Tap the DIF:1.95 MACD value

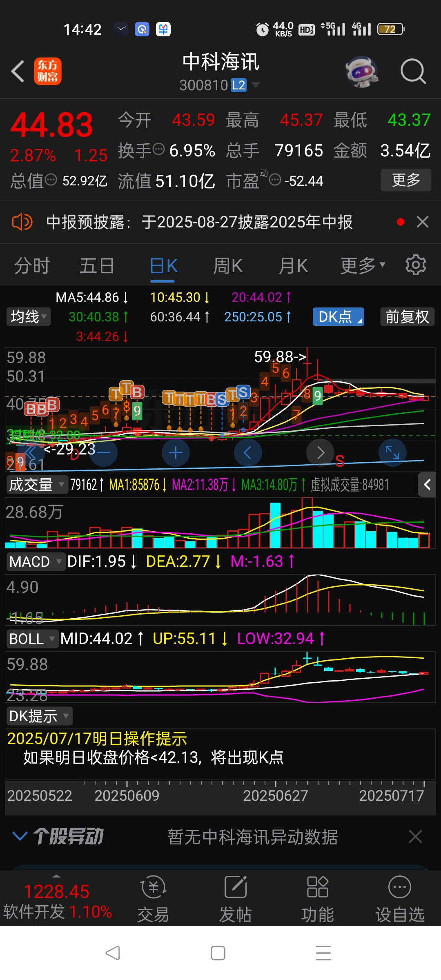pyautogui.click(x=102, y=561)
